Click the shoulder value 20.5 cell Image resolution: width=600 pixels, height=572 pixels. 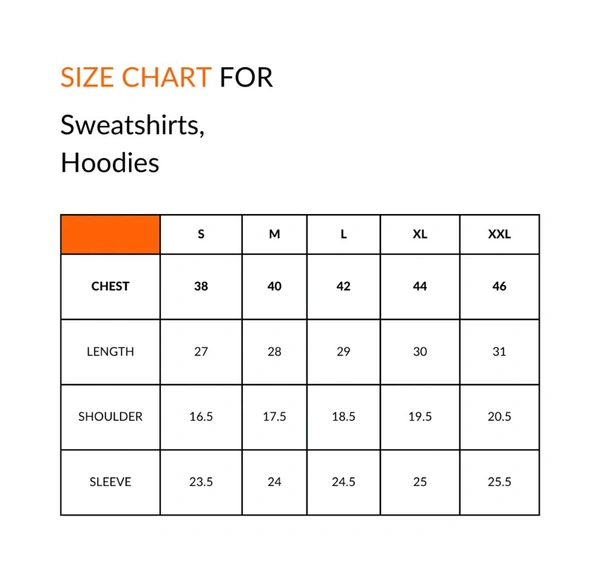click(x=499, y=416)
